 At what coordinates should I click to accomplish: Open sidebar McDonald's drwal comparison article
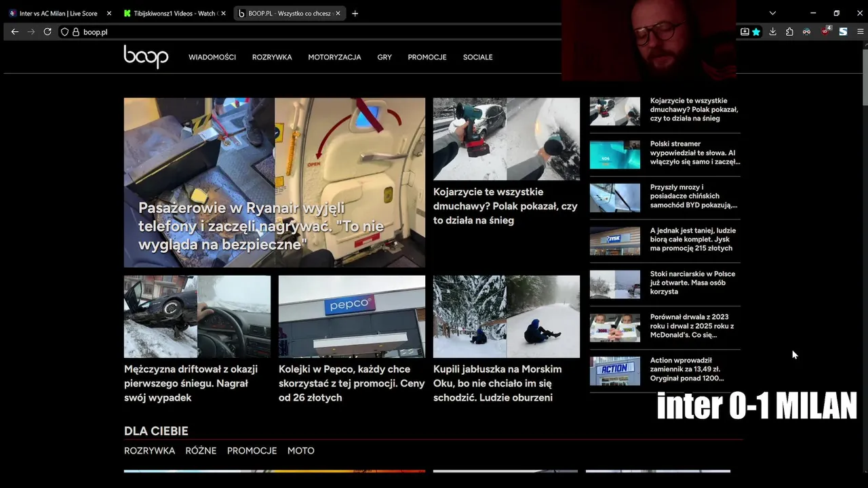pos(692,326)
